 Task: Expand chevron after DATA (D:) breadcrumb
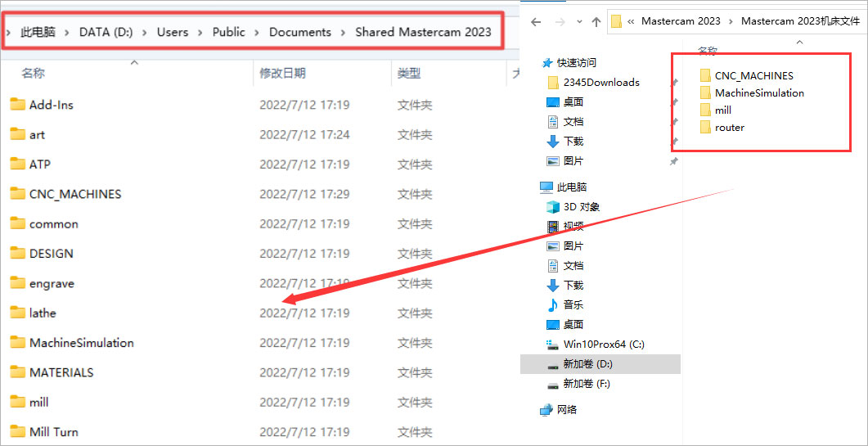pyautogui.click(x=145, y=32)
